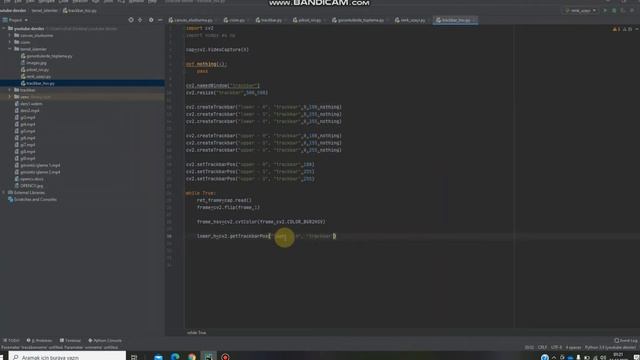Open the Problems tool window
The height and width of the screenshot is (360, 640).
pyautogui.click(x=40, y=340)
